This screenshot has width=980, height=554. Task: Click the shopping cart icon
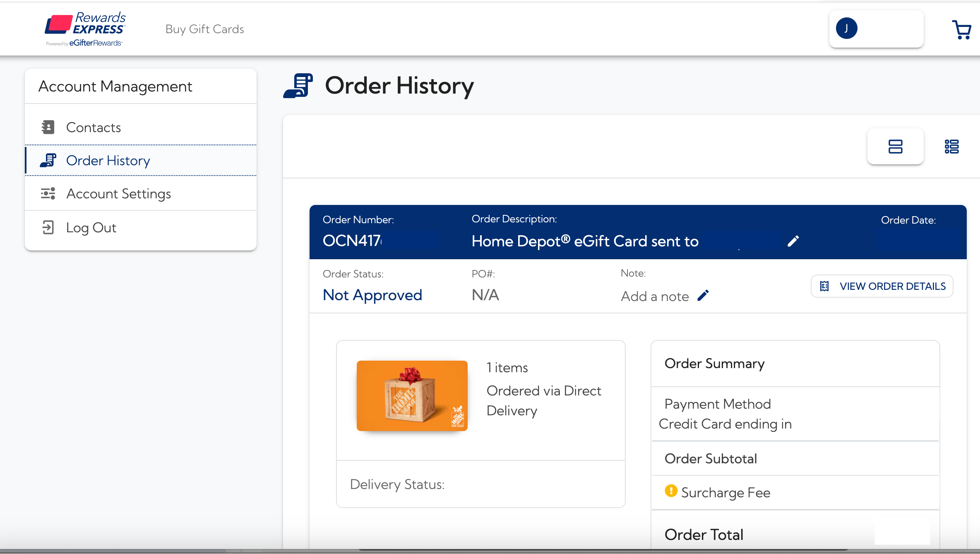tap(961, 29)
